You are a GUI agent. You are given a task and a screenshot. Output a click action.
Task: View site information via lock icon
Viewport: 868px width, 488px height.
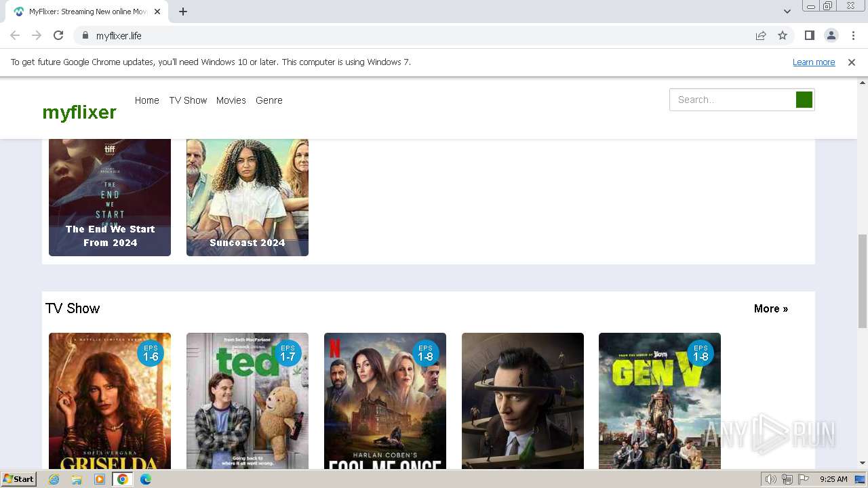pos(85,35)
